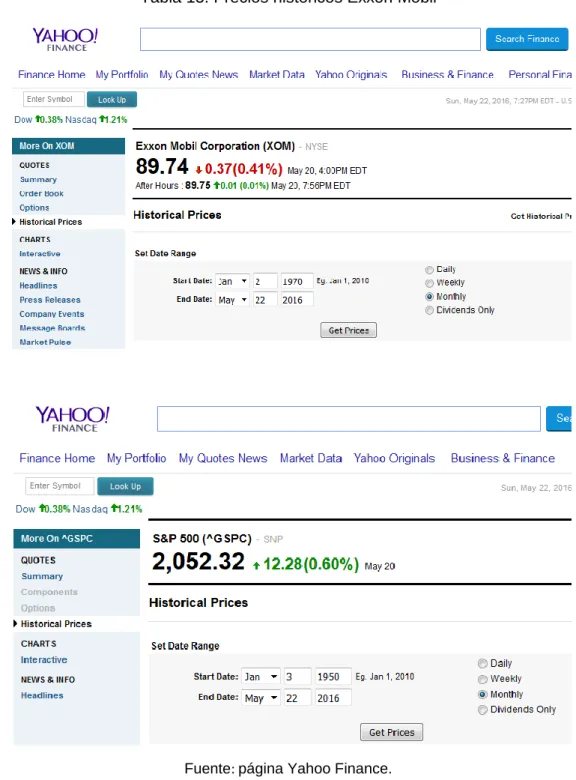The image size is (576, 780).
Task: Click Enter Symbol field in the S&P 500 page
Action: (x=60, y=486)
